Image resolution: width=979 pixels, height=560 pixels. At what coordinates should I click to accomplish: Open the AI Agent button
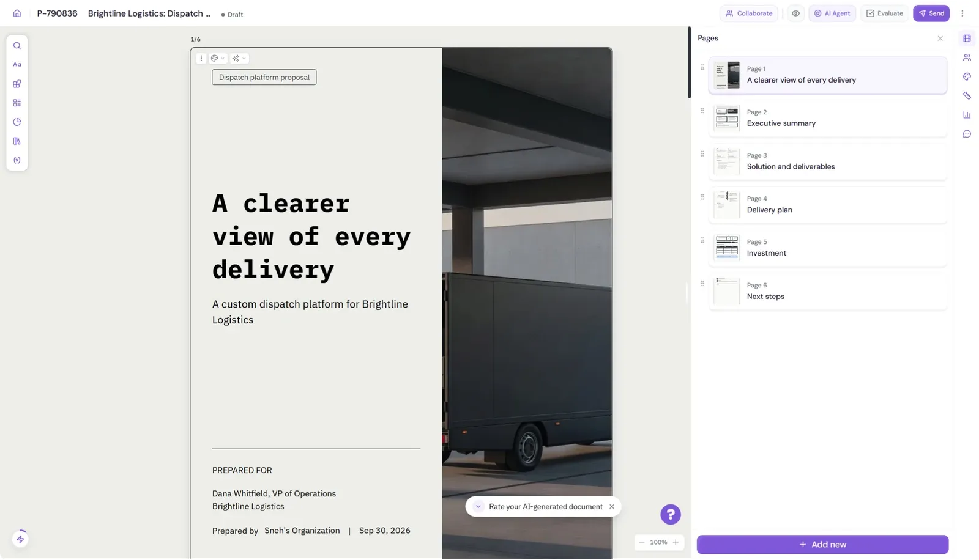pos(832,13)
